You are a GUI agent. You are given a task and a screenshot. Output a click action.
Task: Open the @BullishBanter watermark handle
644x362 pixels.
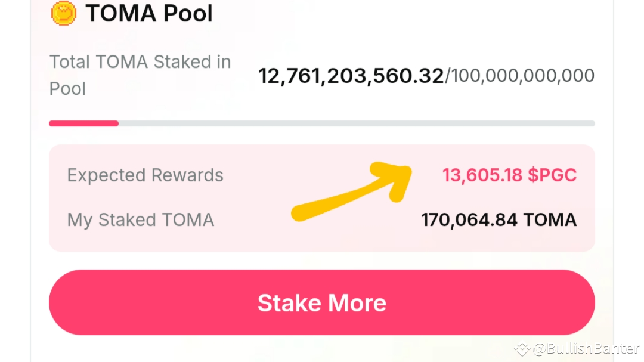point(586,349)
